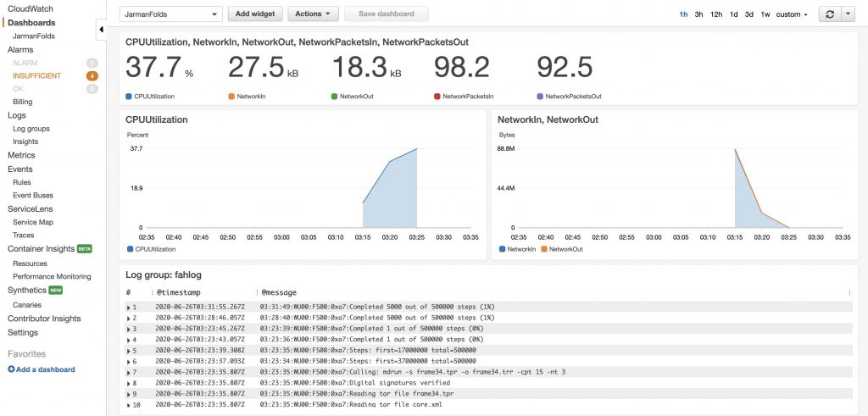Open Log groups in the sidebar

31,128
